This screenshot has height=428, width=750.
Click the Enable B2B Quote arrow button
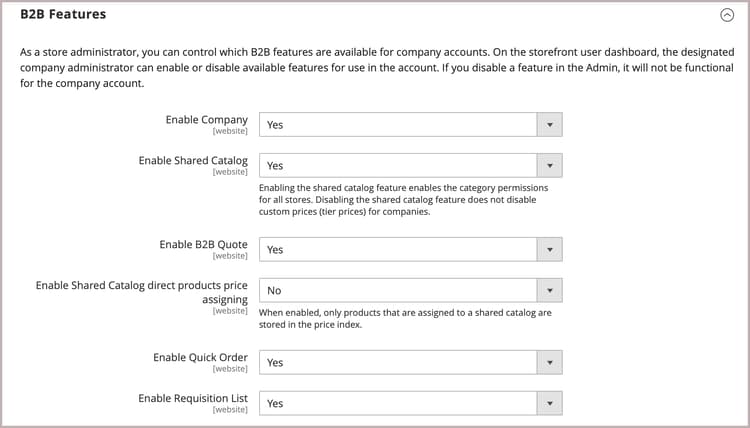[549, 250]
